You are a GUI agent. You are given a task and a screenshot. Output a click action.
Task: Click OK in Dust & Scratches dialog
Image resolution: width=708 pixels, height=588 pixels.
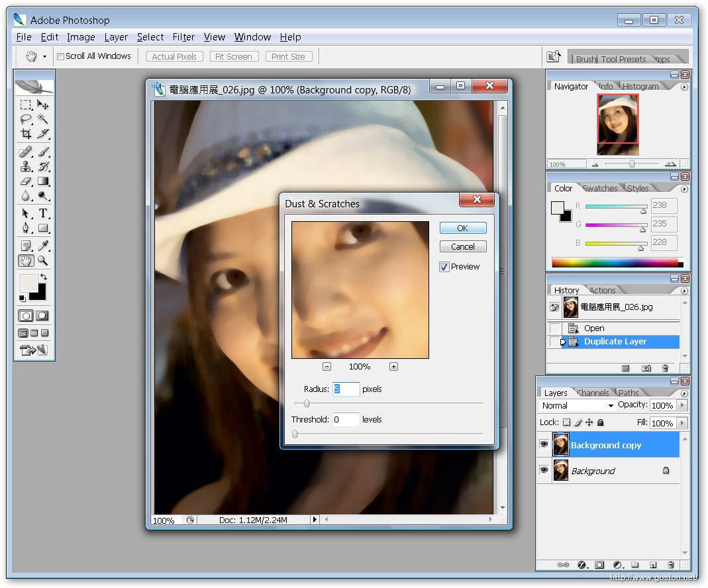tap(463, 228)
